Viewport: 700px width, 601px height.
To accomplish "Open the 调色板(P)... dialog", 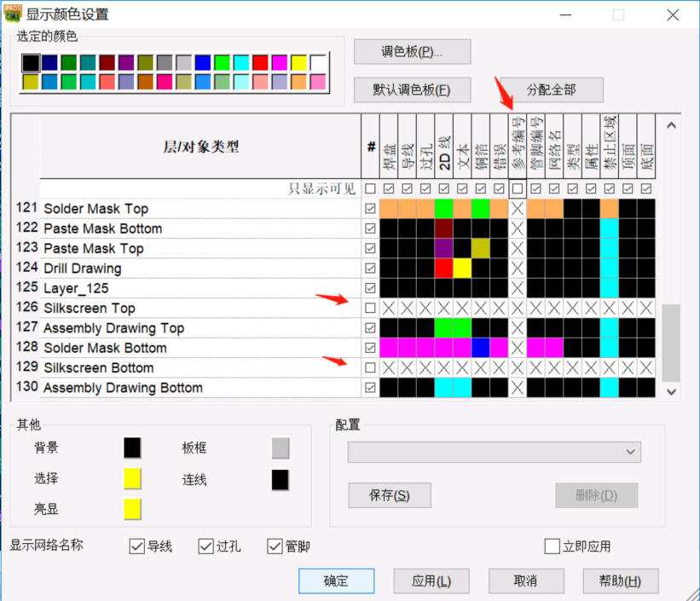I will (412, 51).
